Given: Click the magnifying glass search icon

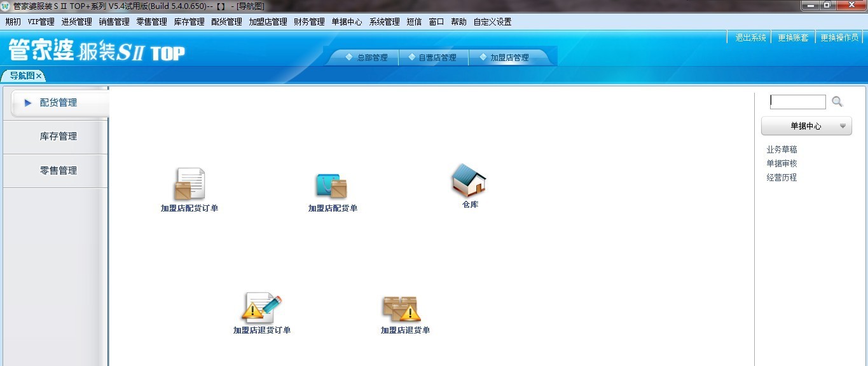Looking at the screenshot, I should coord(837,102).
